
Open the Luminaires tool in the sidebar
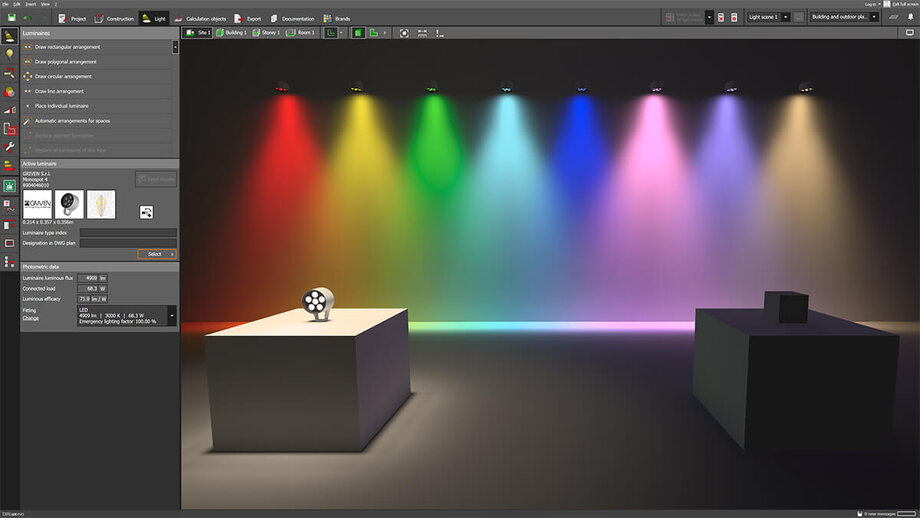click(x=10, y=36)
